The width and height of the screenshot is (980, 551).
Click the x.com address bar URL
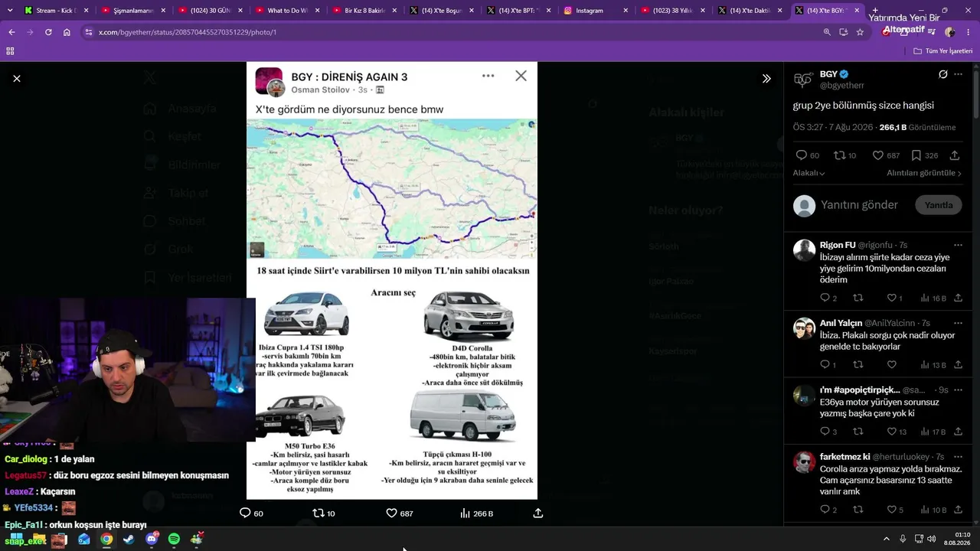pyautogui.click(x=188, y=32)
